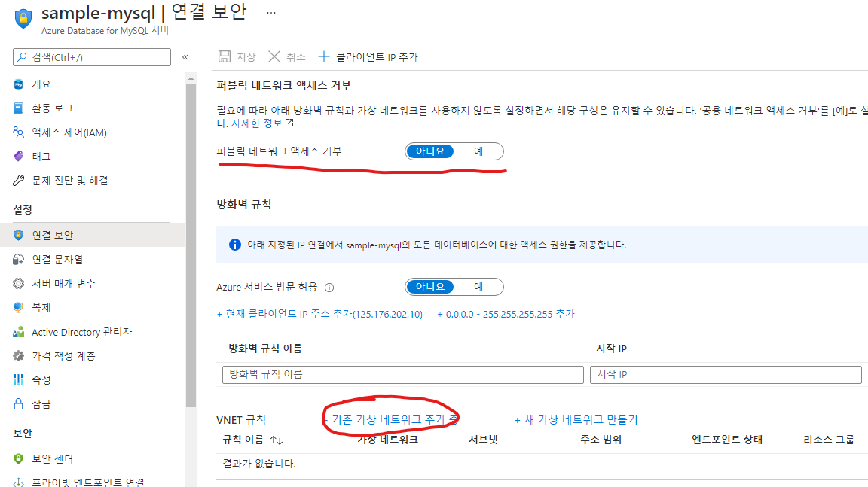Click the 속성 bars icon
The width and height of the screenshot is (868, 487).
tap(18, 380)
